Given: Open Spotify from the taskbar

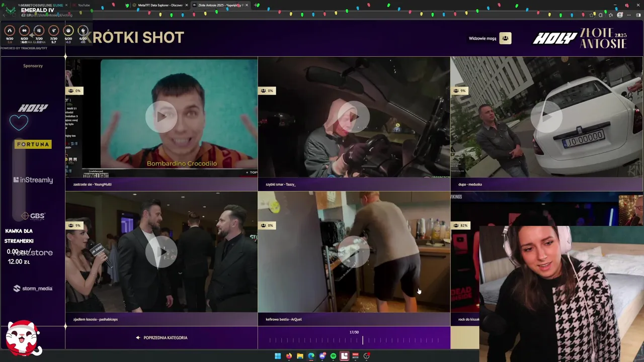Looking at the screenshot, I should tap(333, 356).
